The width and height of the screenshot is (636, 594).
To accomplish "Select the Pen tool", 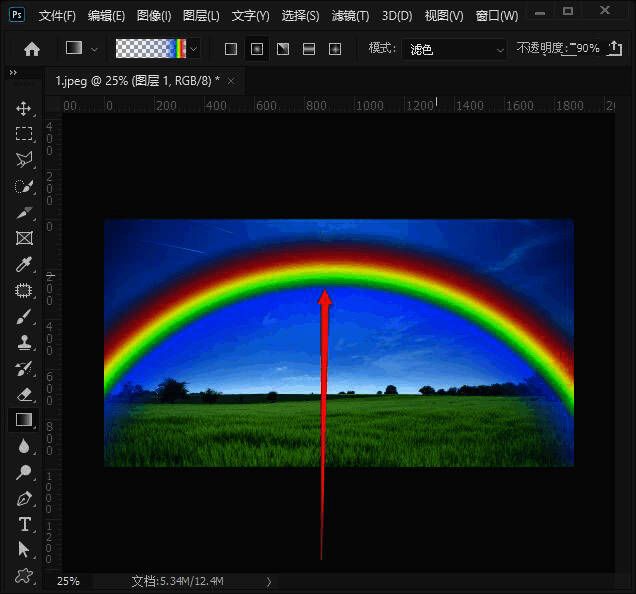I will coord(24,498).
